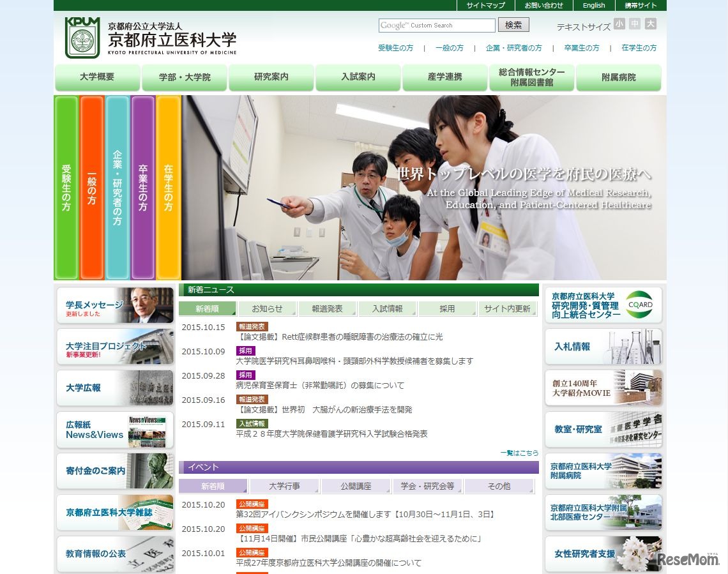Select the 中 medium text size
728x574 pixels.
coord(635,24)
